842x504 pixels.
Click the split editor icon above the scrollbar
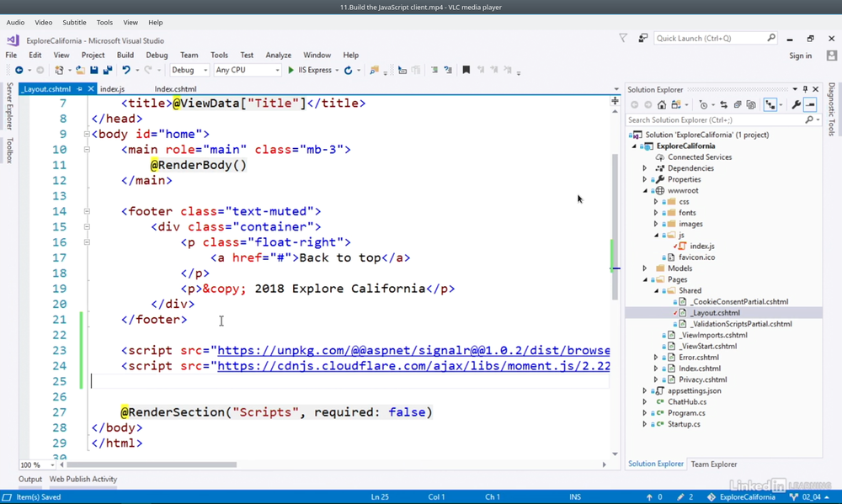click(615, 101)
